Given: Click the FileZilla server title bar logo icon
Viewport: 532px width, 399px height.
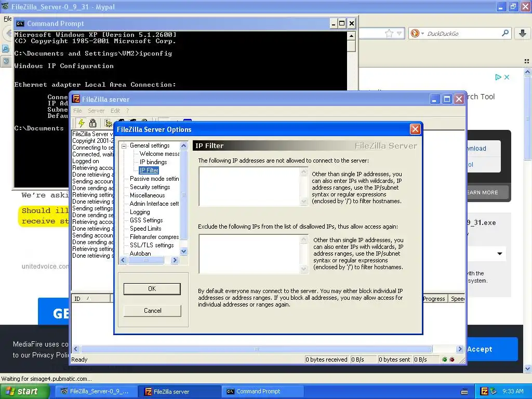Looking at the screenshot, I should (x=76, y=99).
